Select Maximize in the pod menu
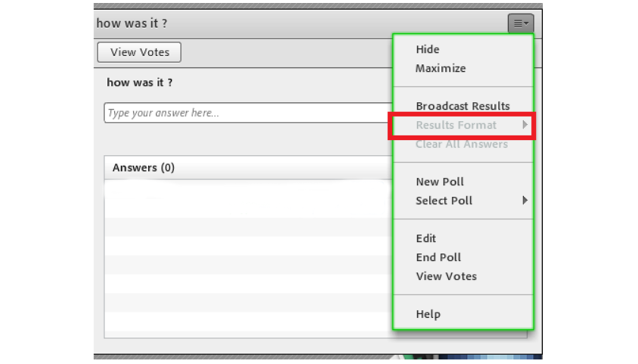This screenshot has width=638, height=364. 440,68
